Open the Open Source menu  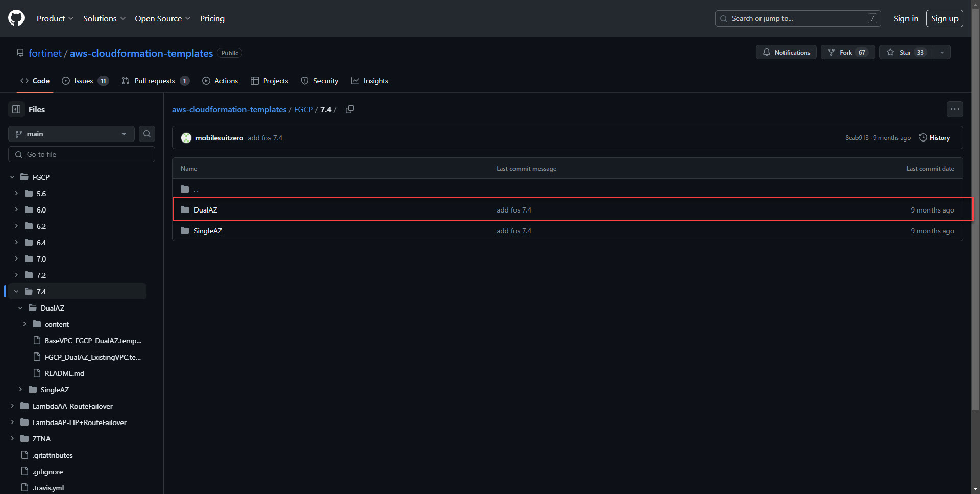click(x=163, y=18)
